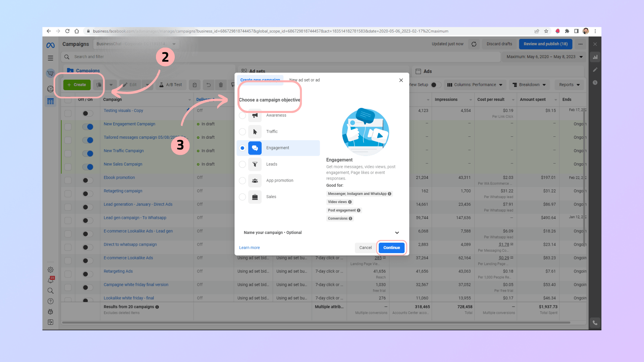Screen dimensions: 644x362
Task: Expand the Name your campaign field
Action: [x=397, y=233]
